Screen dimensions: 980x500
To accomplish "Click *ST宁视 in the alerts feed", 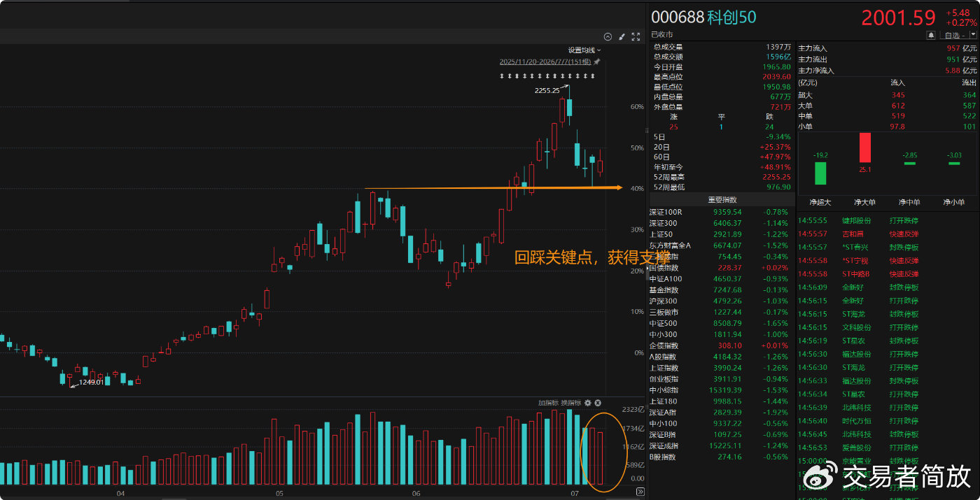I will (x=857, y=260).
